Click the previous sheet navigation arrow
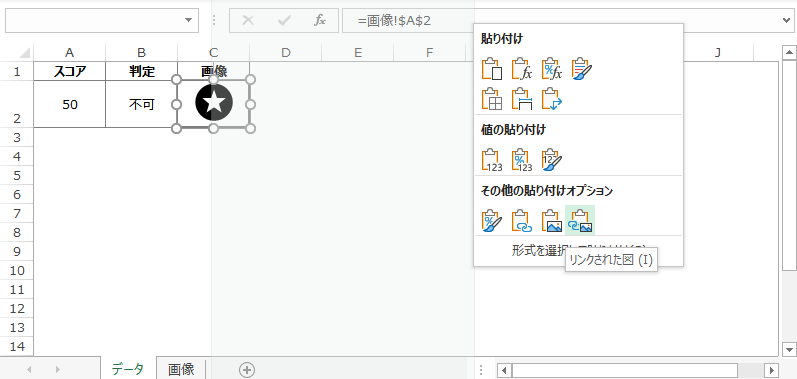Image resolution: width=797 pixels, height=379 pixels. point(29,369)
